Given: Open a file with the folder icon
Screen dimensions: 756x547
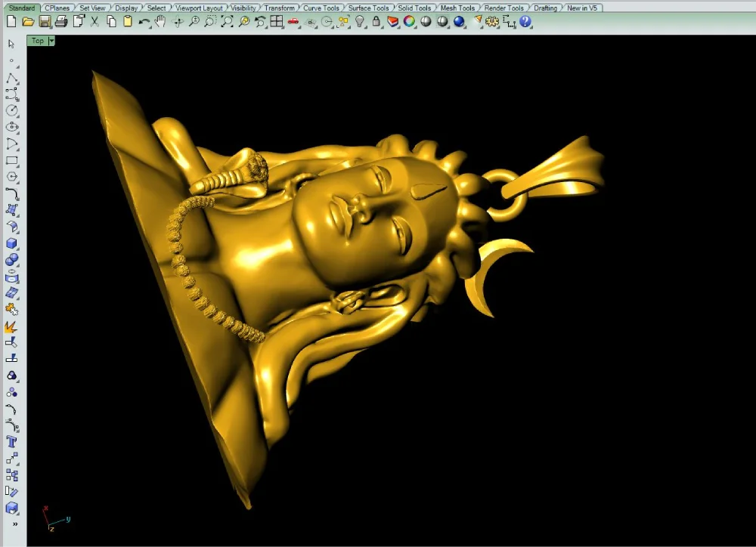Looking at the screenshot, I should coord(28,21).
